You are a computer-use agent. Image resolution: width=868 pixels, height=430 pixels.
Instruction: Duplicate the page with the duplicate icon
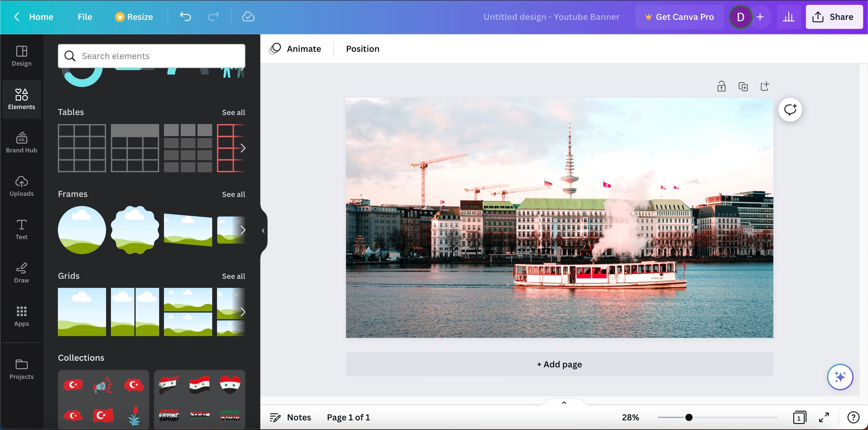coord(743,86)
